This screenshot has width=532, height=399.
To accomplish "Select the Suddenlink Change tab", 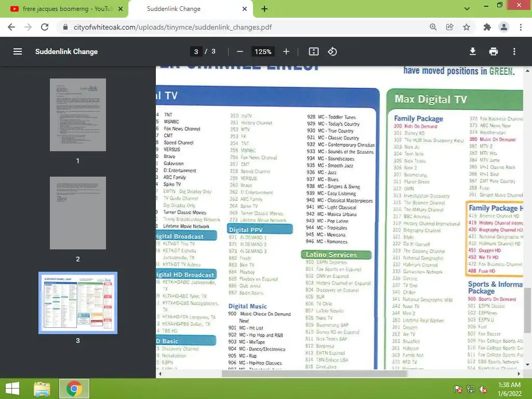I will [191, 9].
